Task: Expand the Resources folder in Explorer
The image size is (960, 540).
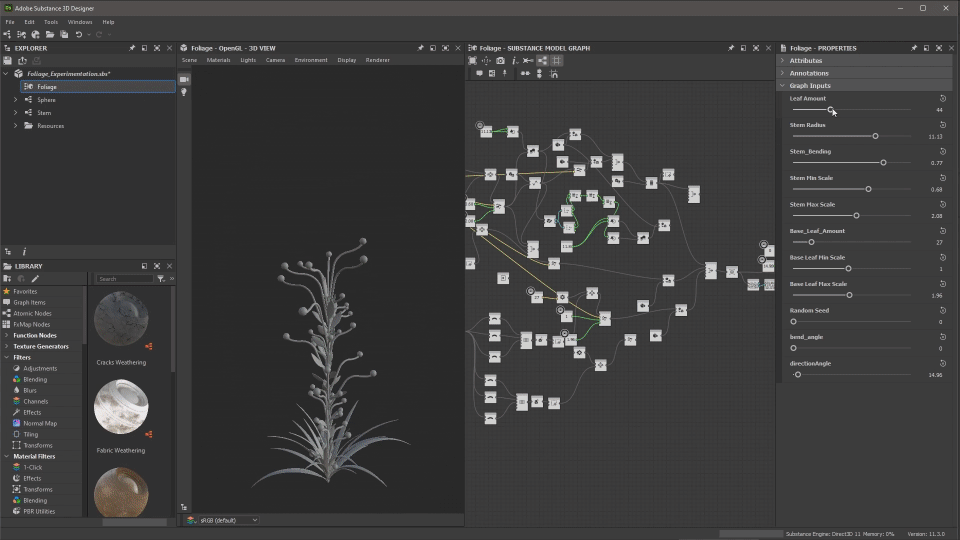Action: [15, 126]
